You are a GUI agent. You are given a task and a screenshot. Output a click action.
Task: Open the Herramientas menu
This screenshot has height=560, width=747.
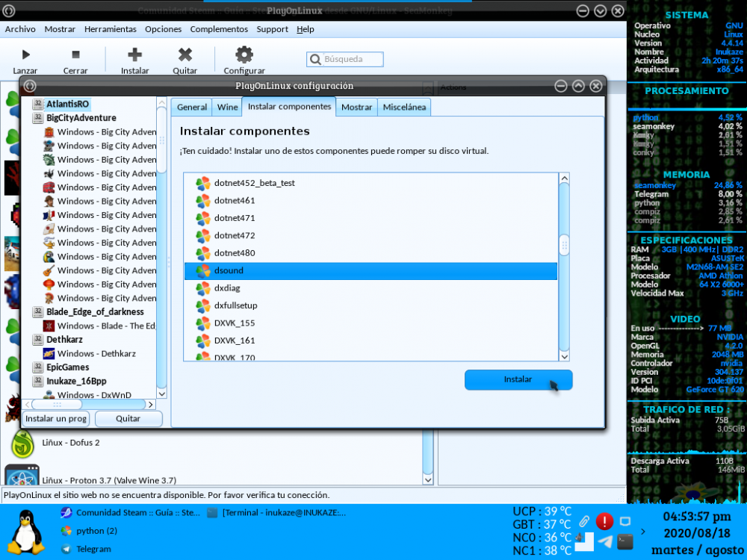[x=111, y=29]
